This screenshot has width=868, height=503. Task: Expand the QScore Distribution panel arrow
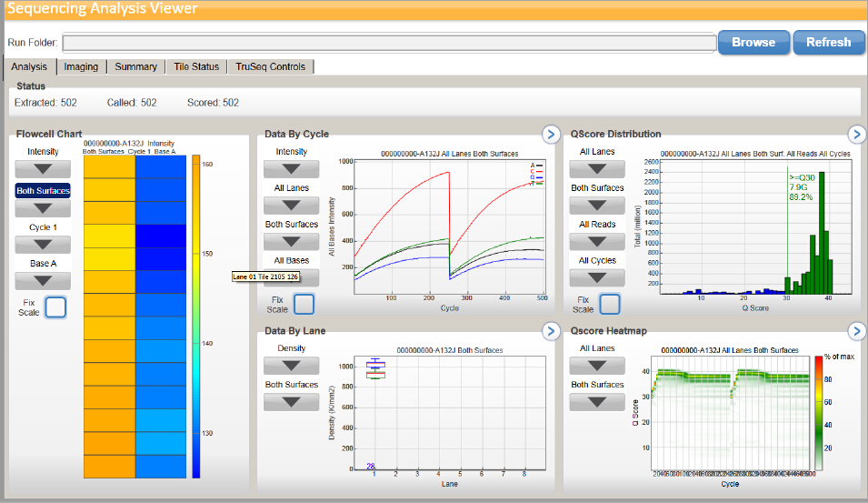coord(855,135)
